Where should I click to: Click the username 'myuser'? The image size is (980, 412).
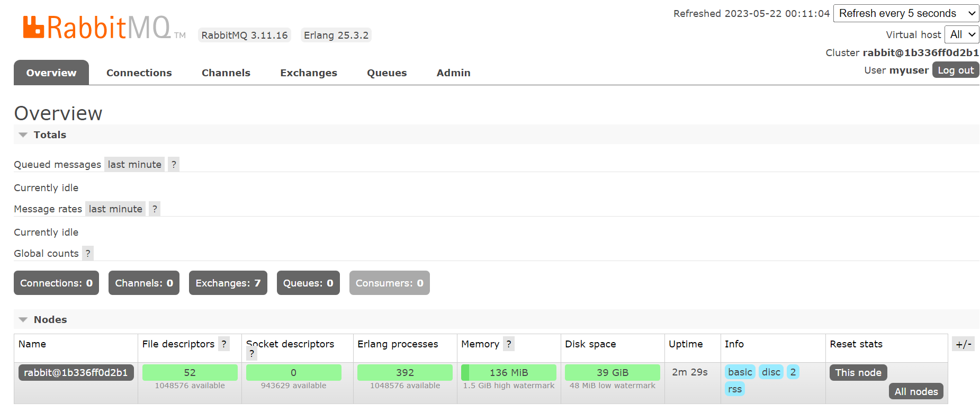909,70
